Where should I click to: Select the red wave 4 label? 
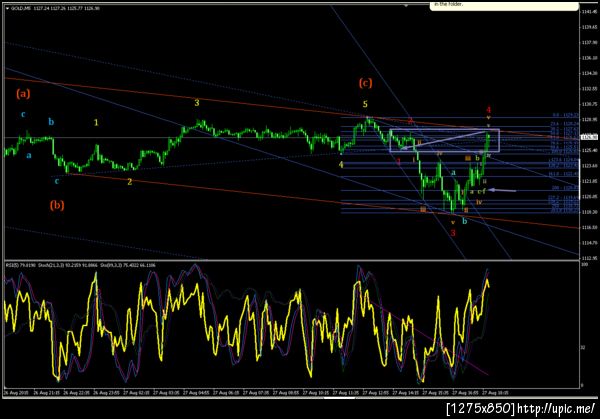(488, 110)
